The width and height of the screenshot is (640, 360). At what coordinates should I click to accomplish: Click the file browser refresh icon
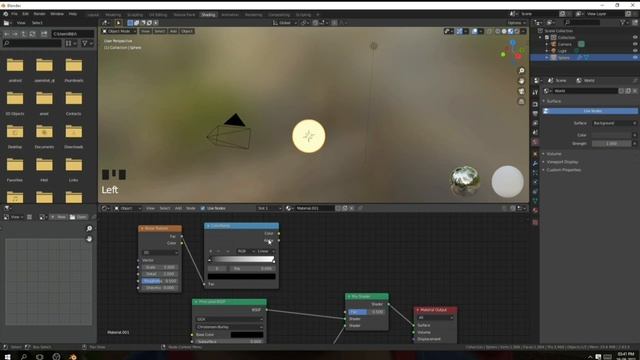pos(33,34)
